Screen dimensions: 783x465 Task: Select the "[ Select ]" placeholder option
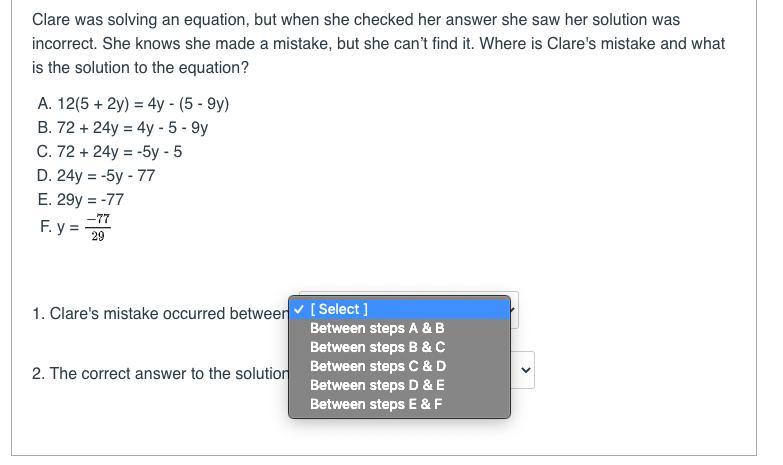point(339,309)
